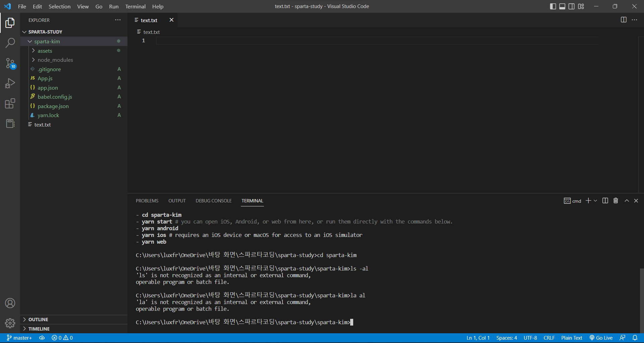The width and height of the screenshot is (644, 343).
Task: Open the Accounts menu
Action: pyautogui.click(x=10, y=303)
